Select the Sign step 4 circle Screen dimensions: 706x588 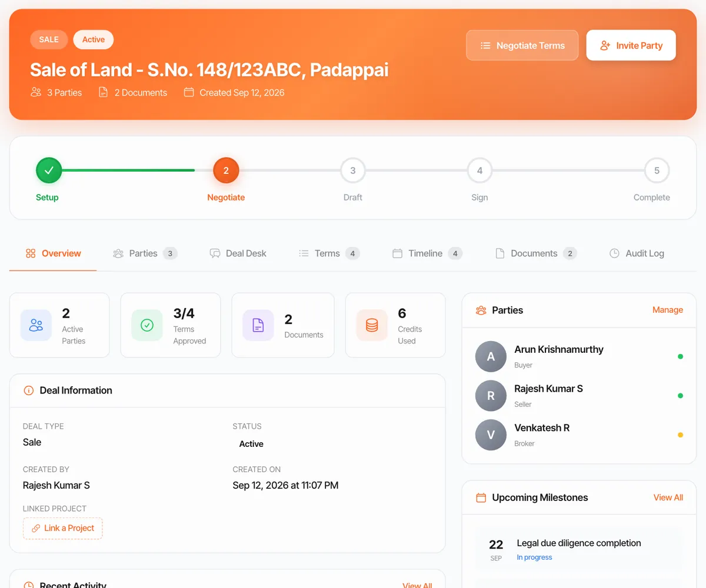click(x=479, y=171)
